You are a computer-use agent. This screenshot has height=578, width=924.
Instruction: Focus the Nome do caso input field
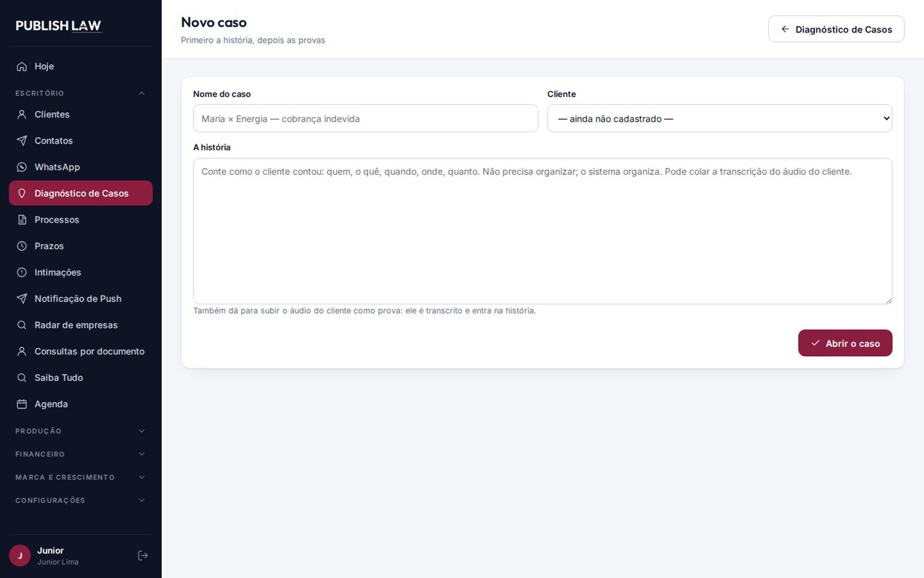[x=365, y=118]
